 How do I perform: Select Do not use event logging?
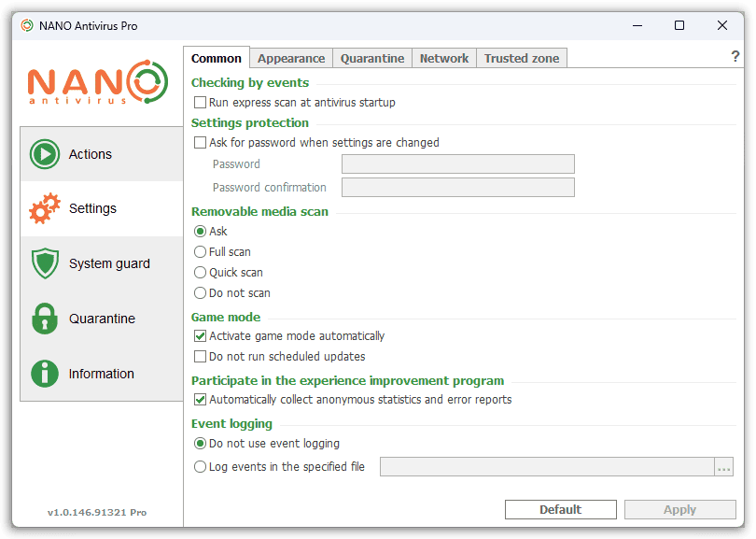[200, 444]
